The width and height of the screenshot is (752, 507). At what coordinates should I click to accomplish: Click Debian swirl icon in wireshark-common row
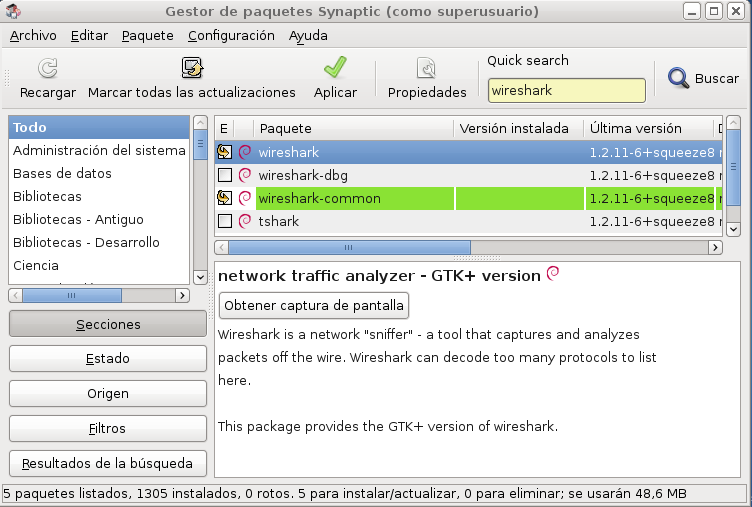coord(245,198)
